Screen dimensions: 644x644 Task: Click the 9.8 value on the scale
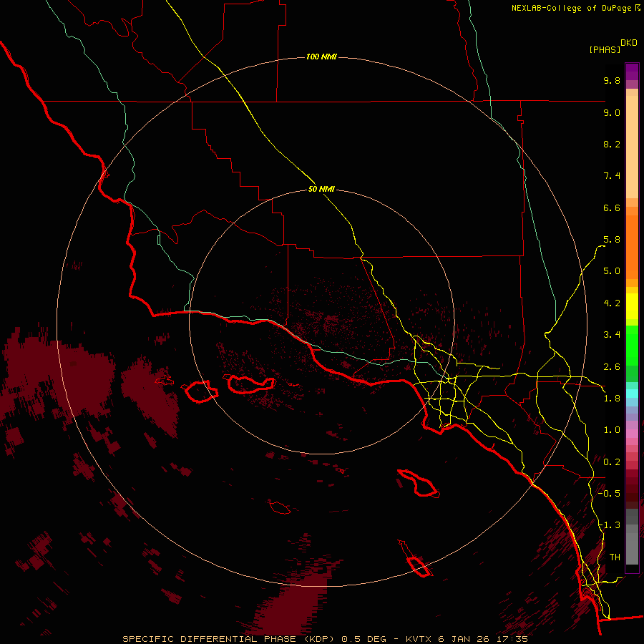(612, 80)
